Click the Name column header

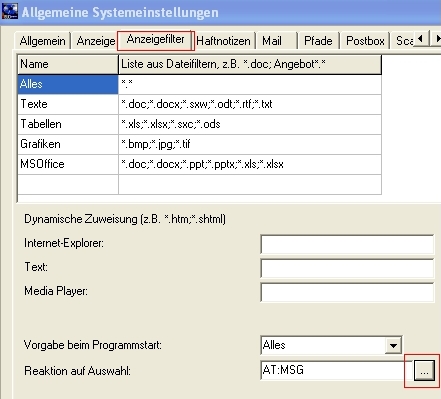coord(68,64)
